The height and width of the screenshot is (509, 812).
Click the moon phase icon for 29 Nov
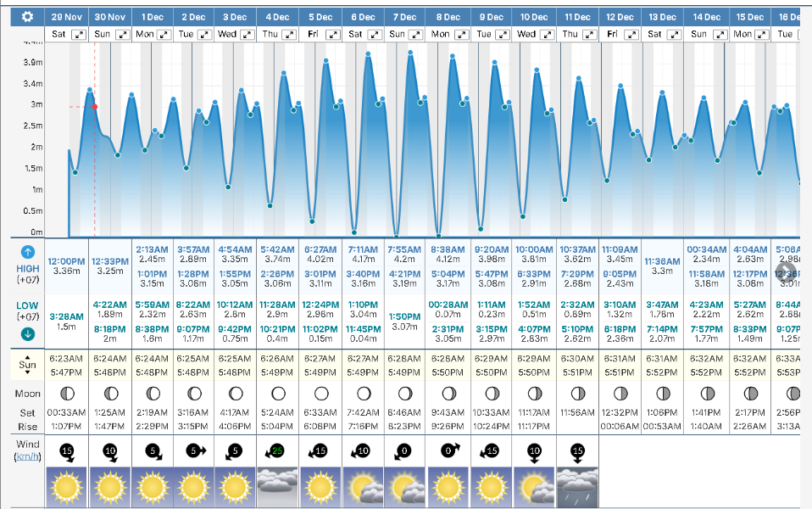(67, 394)
